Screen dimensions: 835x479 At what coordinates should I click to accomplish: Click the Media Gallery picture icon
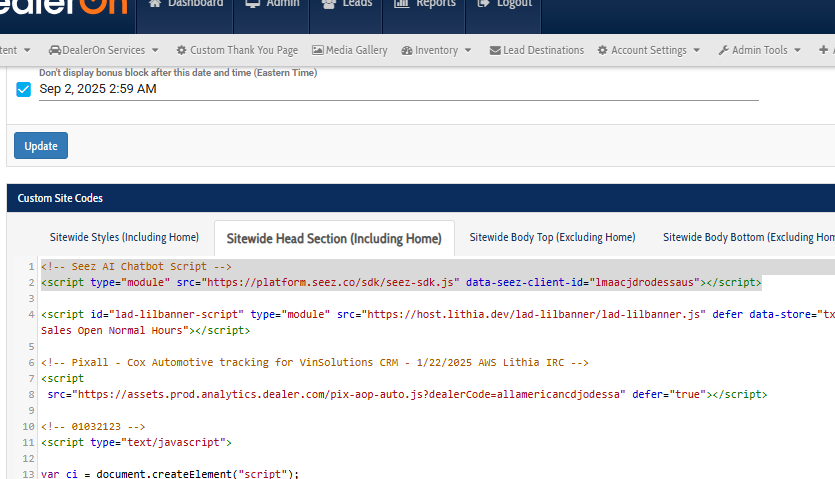point(317,50)
